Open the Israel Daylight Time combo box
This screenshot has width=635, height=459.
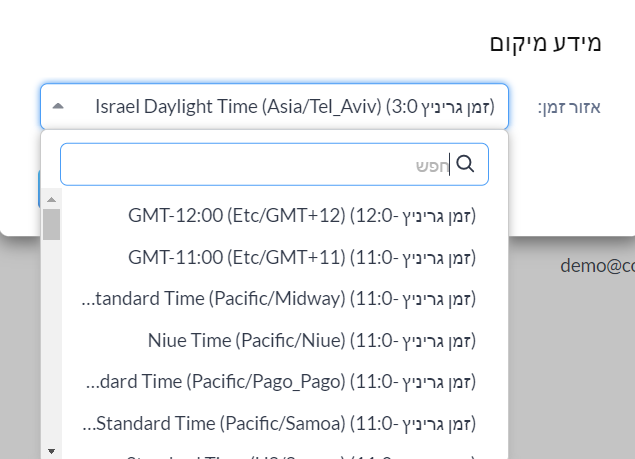pyautogui.click(x=275, y=107)
